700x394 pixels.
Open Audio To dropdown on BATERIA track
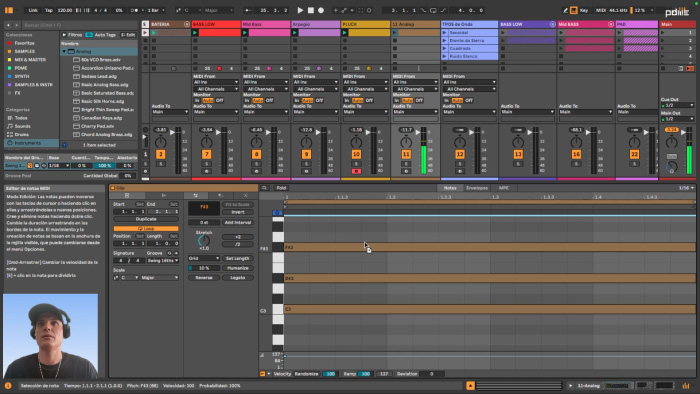click(170, 112)
